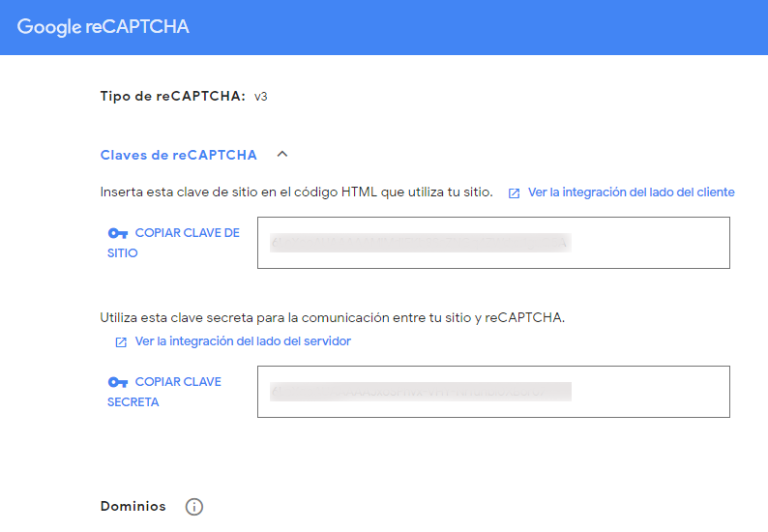Screen dimensions: 768x532
Task: Show info via icon next to Dominios
Action: [x=194, y=507]
